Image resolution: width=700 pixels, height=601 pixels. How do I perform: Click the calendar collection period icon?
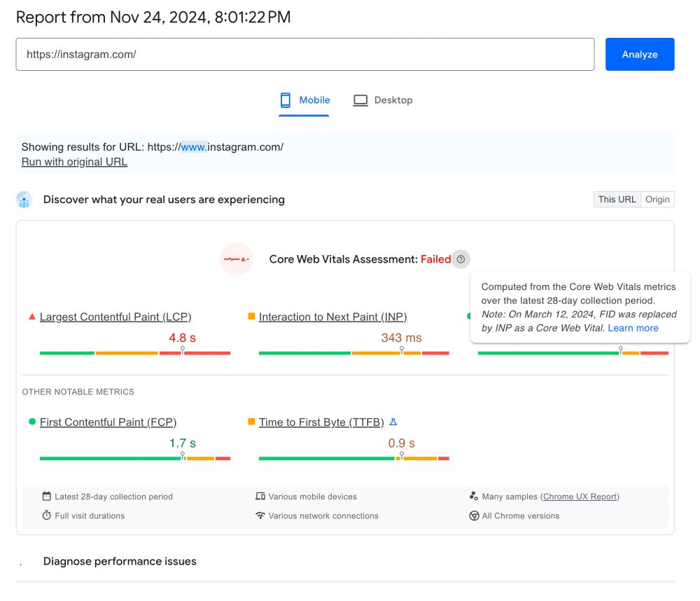click(x=46, y=496)
